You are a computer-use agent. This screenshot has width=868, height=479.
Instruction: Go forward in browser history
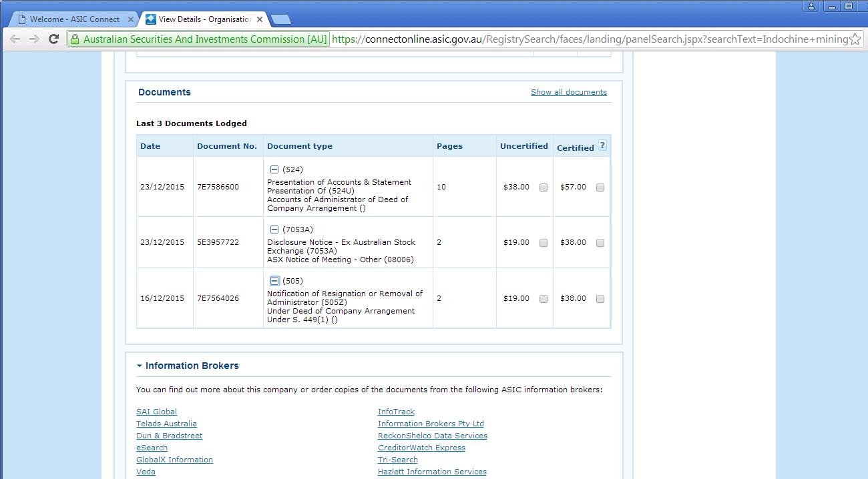coord(34,39)
